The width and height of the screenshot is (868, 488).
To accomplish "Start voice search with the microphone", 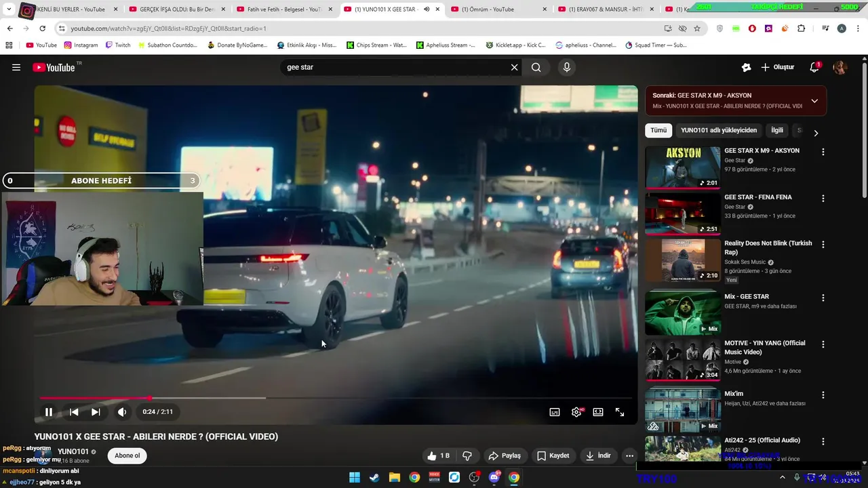I will [x=567, y=67].
